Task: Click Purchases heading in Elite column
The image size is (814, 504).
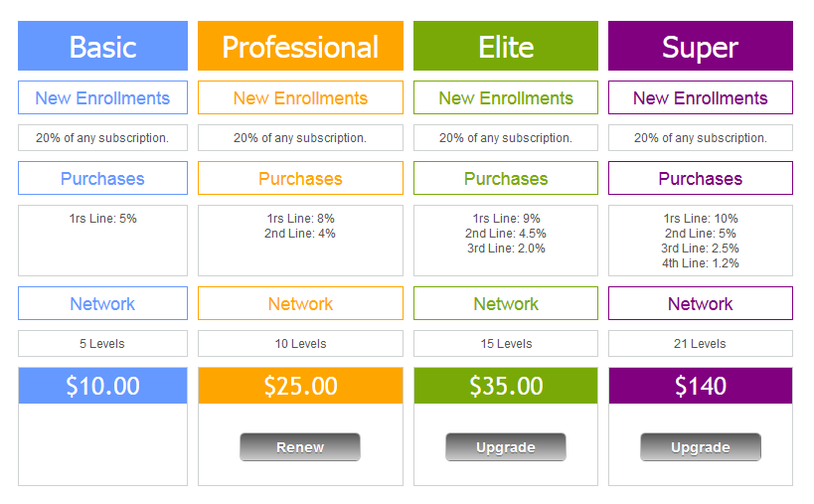Action: [506, 179]
